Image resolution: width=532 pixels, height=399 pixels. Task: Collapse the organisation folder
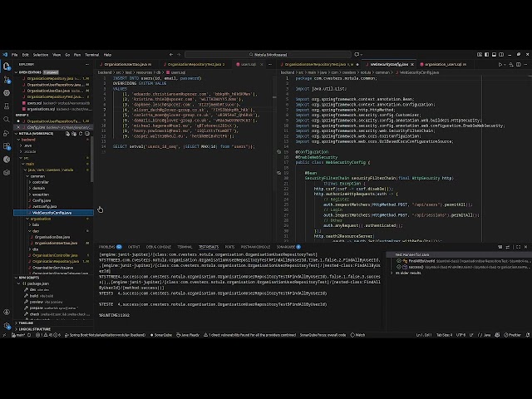(x=41, y=219)
